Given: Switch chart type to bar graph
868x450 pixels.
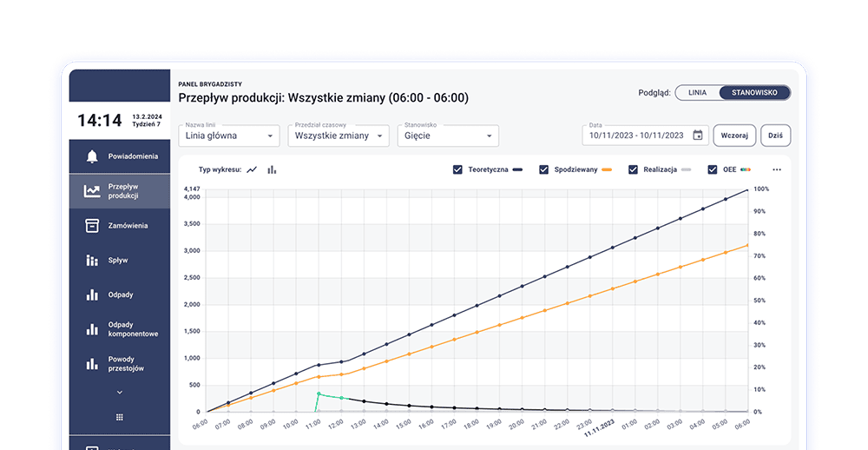Looking at the screenshot, I should pyautogui.click(x=272, y=170).
